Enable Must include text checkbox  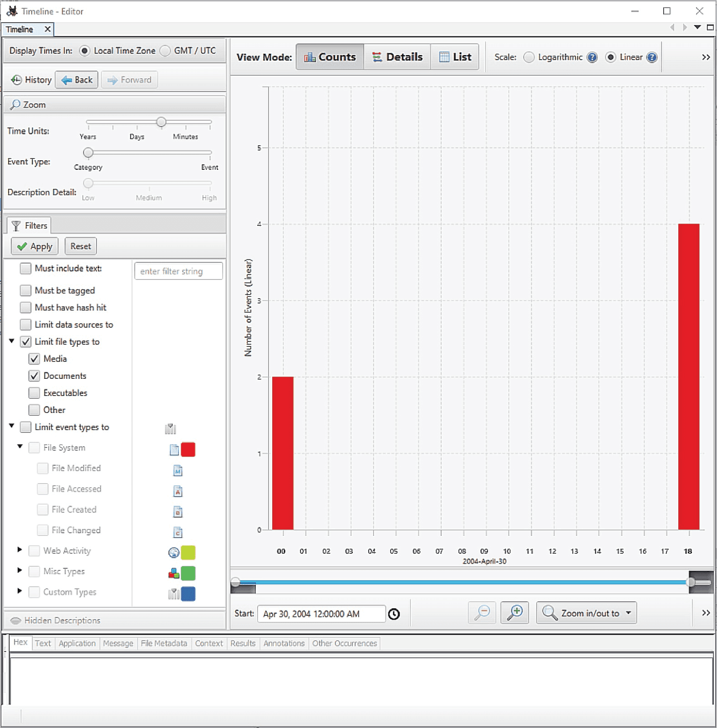tap(25, 269)
